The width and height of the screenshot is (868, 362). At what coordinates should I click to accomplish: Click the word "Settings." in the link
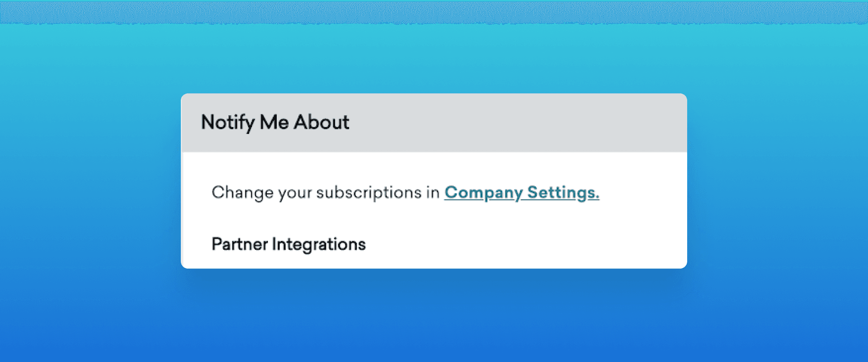pos(563,193)
